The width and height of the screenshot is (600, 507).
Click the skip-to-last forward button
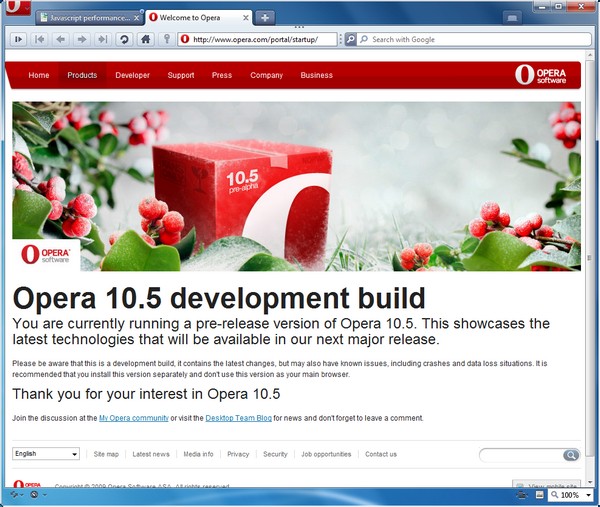[x=103, y=39]
